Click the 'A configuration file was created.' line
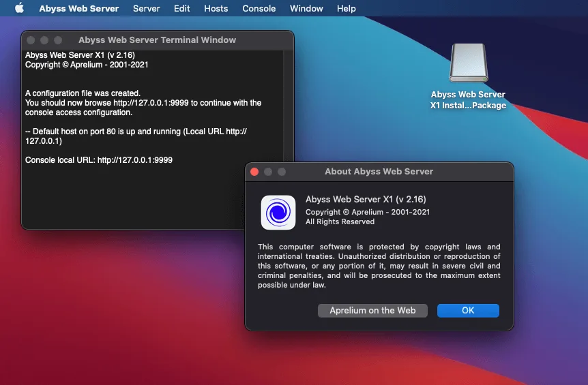The image size is (588, 385). pos(83,93)
